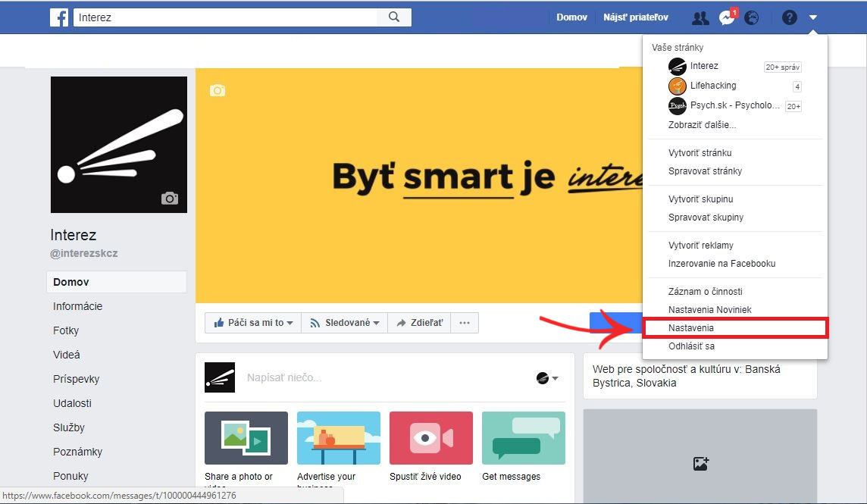This screenshot has height=504, width=867.
Task: Click into the Facebook search field
Action: (x=225, y=17)
